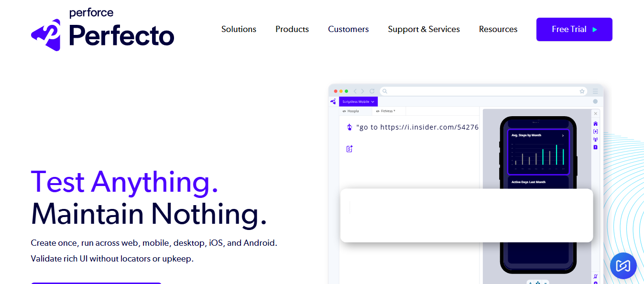This screenshot has height=284, width=644.
Task: Click inside the mockup browser search field
Action: 483,91
